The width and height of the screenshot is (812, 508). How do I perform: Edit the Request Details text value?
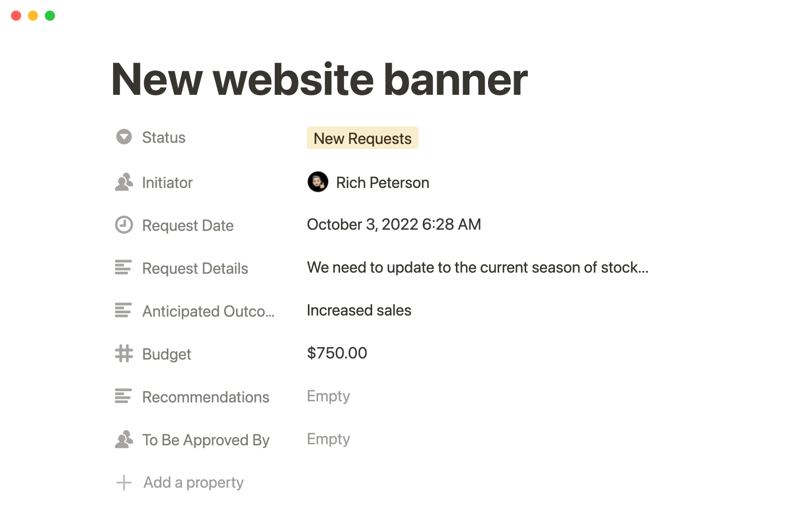coord(477,268)
